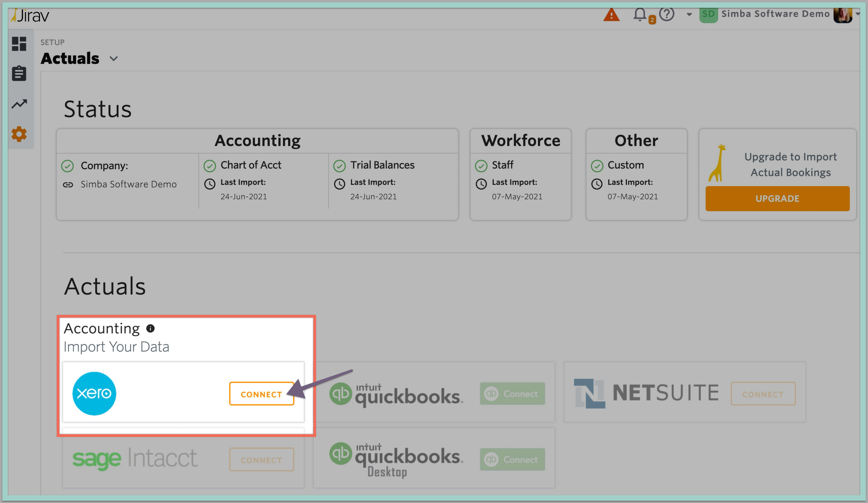Click the Trial Balances clock icon

coord(339,184)
